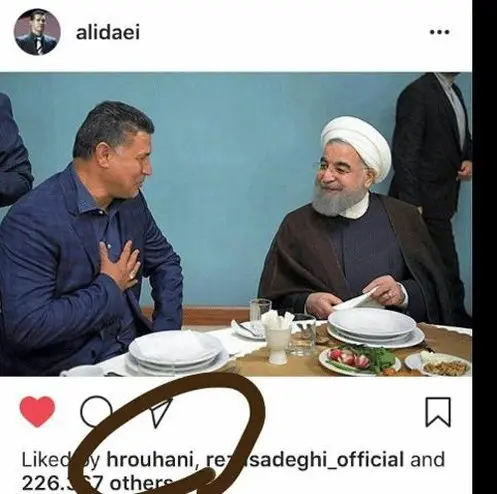Unlike the post with the red heart icon
The height and width of the screenshot is (494, 497).
[37, 412]
